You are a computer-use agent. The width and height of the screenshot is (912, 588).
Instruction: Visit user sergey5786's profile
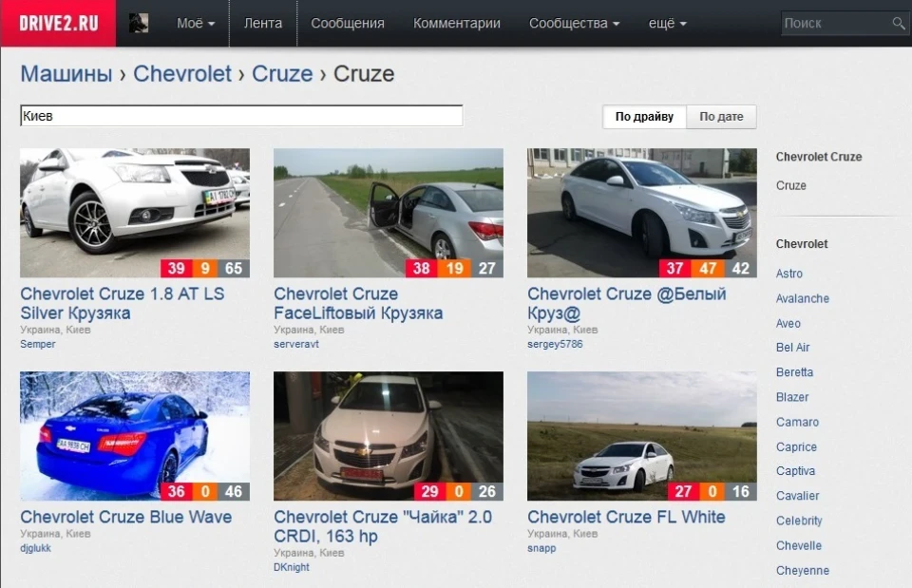[x=555, y=344]
